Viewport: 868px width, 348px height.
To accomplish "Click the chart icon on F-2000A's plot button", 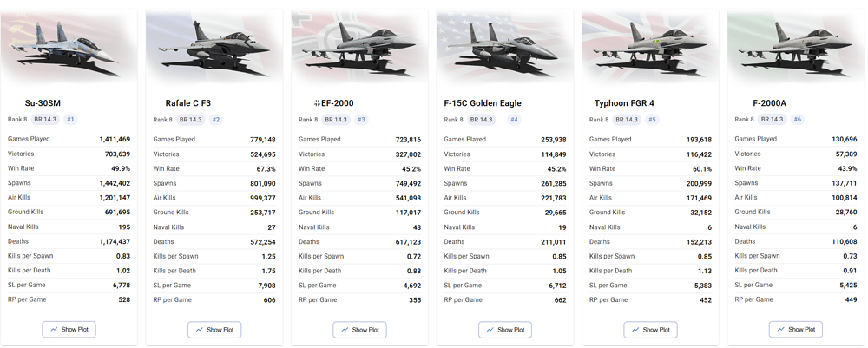I will pyautogui.click(x=781, y=330).
